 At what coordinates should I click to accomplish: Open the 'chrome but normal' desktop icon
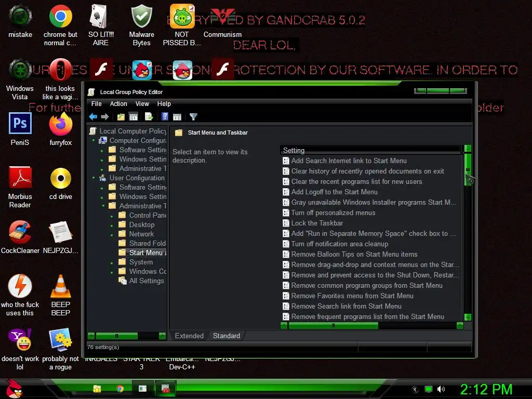[x=60, y=25]
